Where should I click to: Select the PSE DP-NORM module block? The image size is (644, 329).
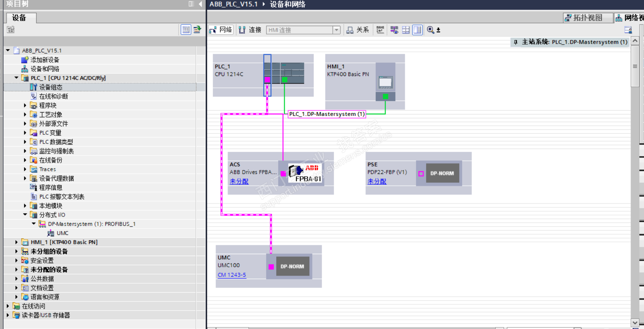(442, 174)
